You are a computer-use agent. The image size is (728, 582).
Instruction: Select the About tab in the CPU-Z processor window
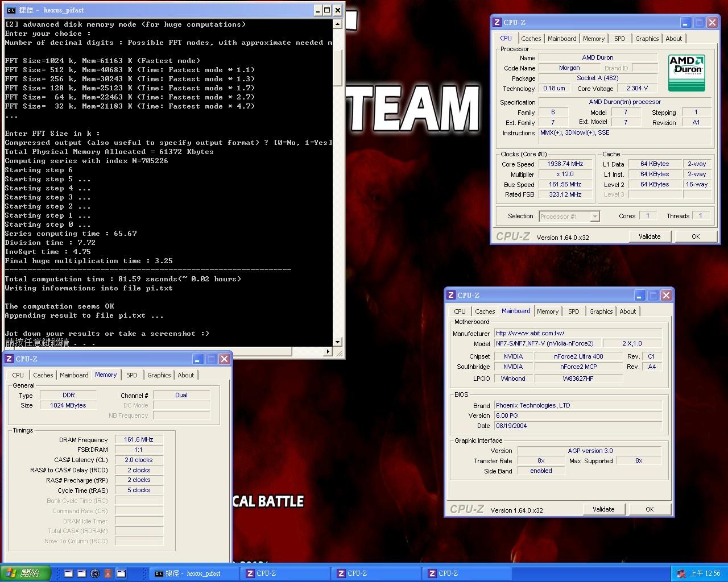pyautogui.click(x=674, y=39)
